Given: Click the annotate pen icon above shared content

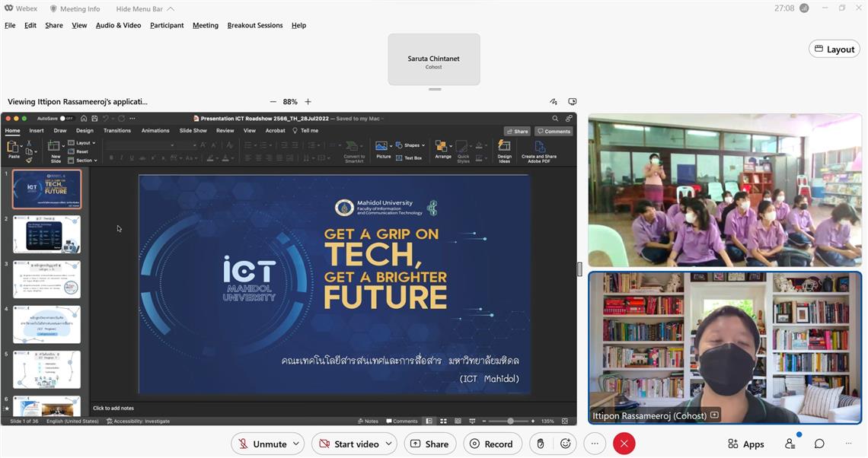Looking at the screenshot, I should tap(553, 102).
